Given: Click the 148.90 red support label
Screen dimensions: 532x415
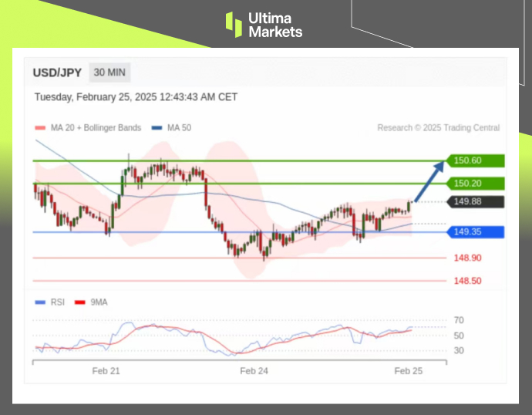Looking at the screenshot, I should click(x=467, y=258).
